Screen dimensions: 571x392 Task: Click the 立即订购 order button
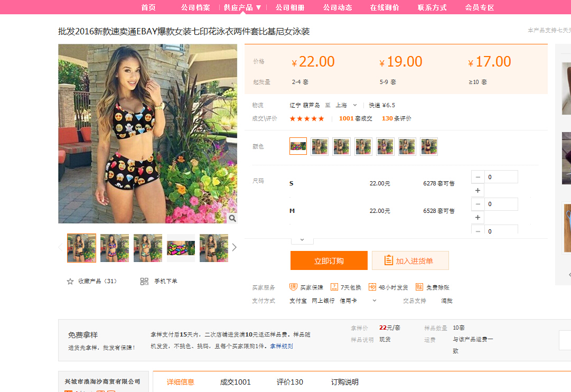click(x=329, y=261)
